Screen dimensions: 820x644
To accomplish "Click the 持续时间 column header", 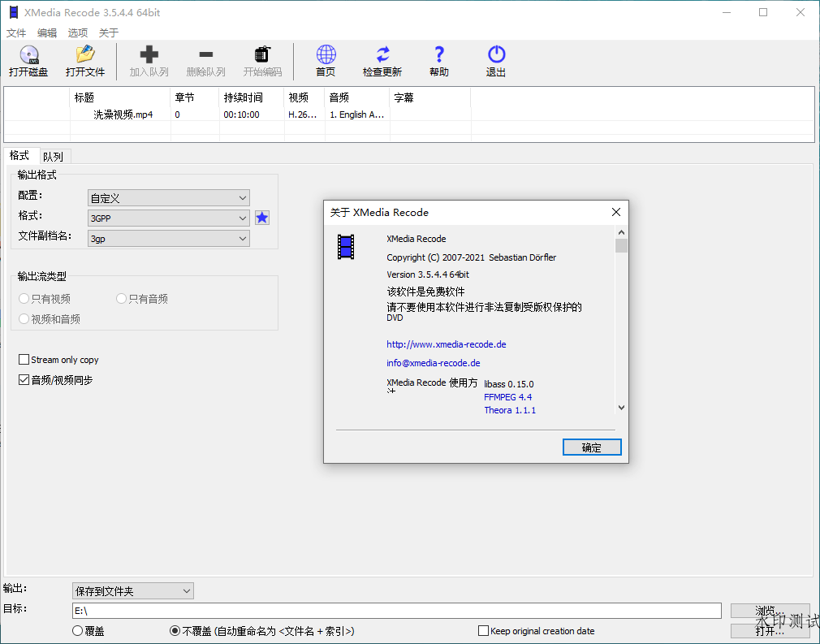I will [252, 97].
